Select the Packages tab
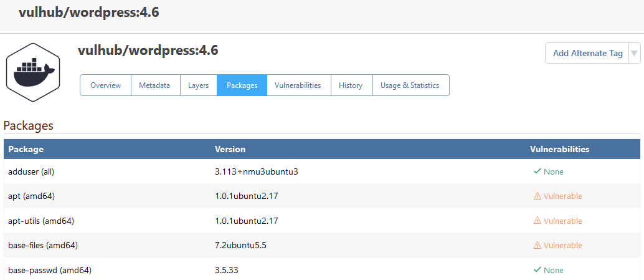This screenshot has height=280, width=644. click(x=242, y=85)
